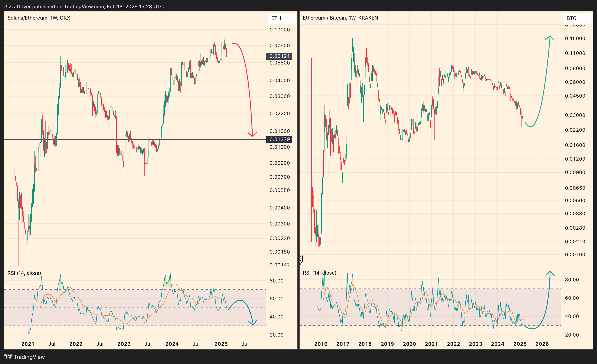The width and height of the screenshot is (597, 364).
Task: Click 20.00 on the Solana/Ethereum RSI axis
Action: pos(276,335)
